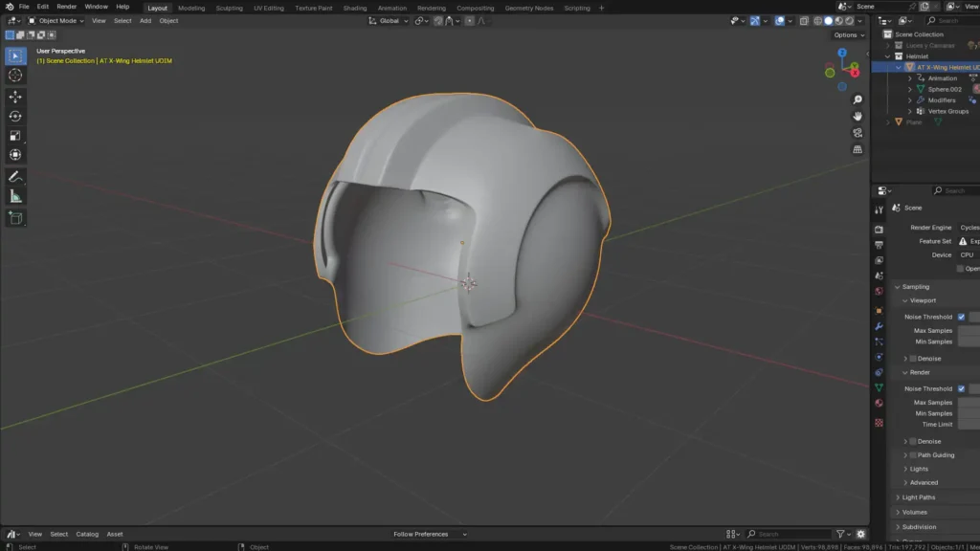This screenshot has width=980, height=551.
Task: Select the Move tool in toolbar
Action: coord(15,97)
